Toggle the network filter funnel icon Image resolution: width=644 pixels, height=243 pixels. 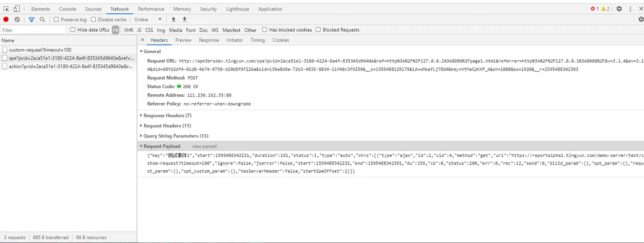coord(31,20)
